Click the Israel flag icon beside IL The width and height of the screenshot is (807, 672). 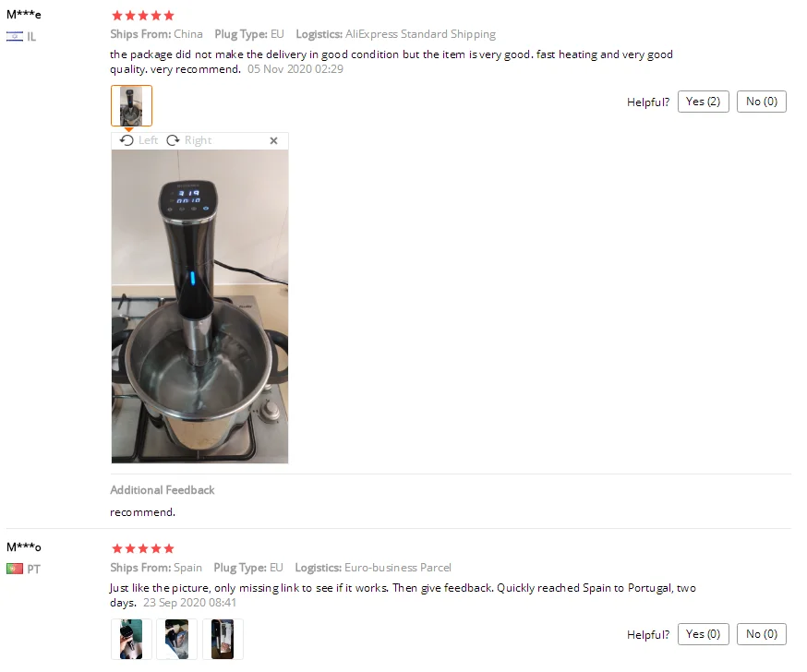(x=15, y=37)
